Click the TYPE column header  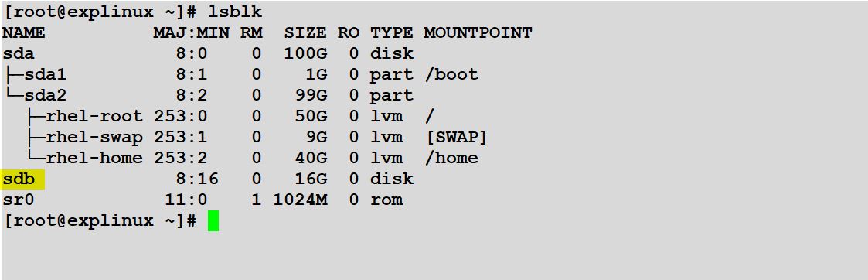[x=391, y=32]
